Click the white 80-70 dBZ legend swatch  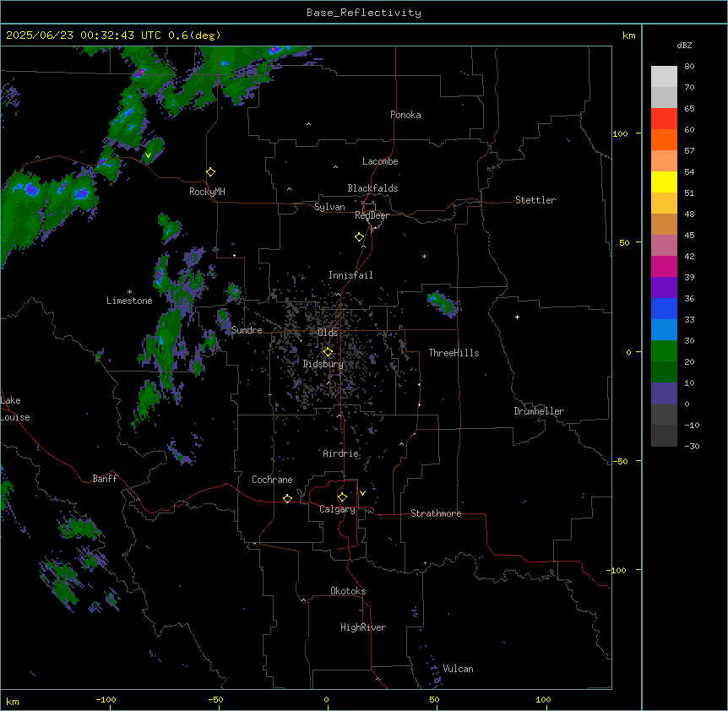[x=664, y=77]
